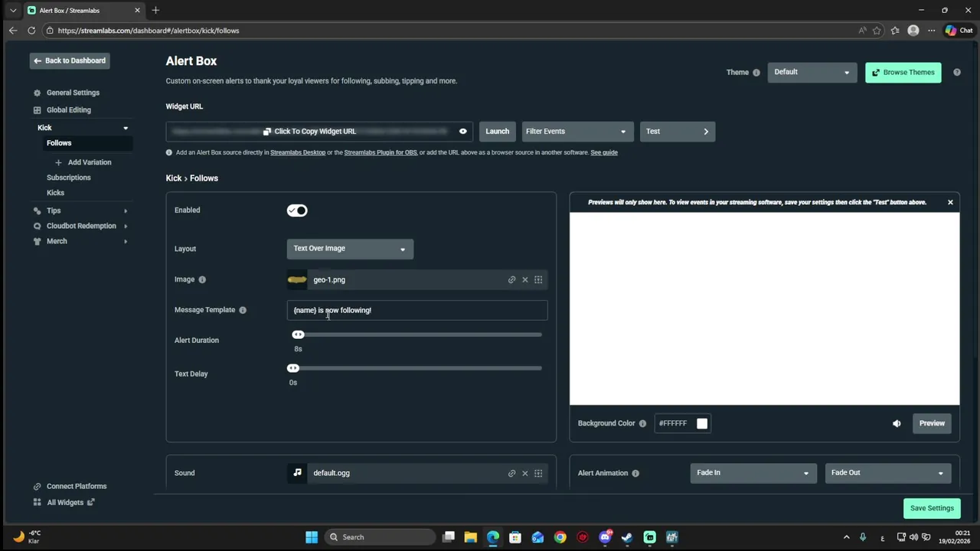Open the Streamlabs Desktop link

tap(298, 152)
